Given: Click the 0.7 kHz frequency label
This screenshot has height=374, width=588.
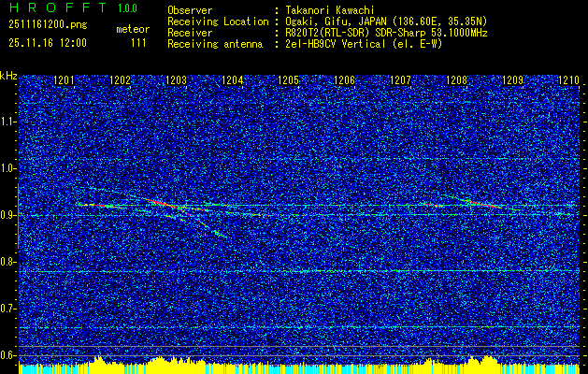Looking at the screenshot, I should click(7, 309).
